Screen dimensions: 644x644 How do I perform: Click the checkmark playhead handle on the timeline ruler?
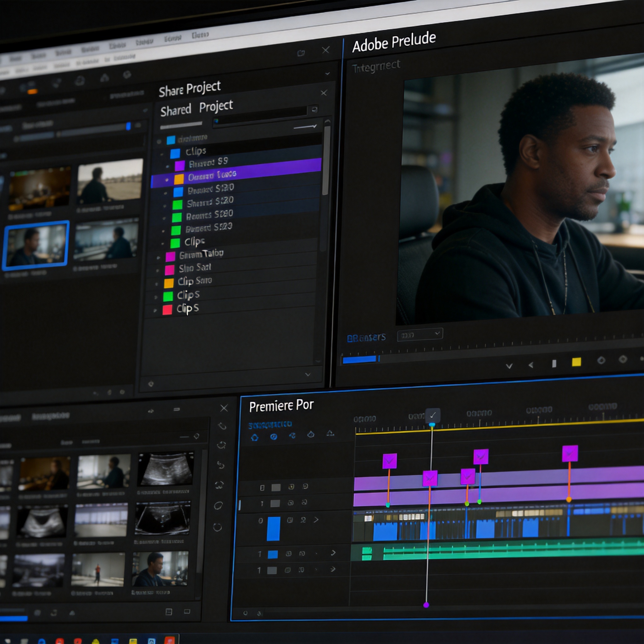click(x=433, y=415)
